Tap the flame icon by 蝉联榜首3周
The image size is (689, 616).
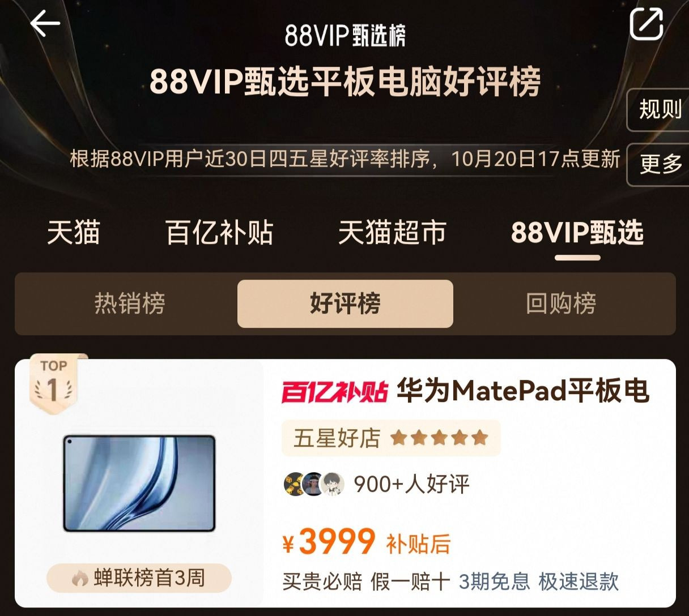80,578
